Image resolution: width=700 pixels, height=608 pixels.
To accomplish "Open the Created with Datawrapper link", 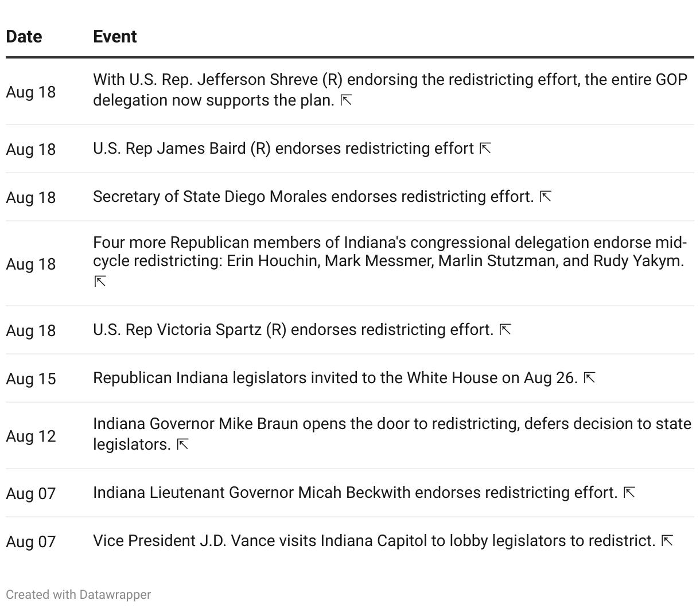I will [78, 594].
